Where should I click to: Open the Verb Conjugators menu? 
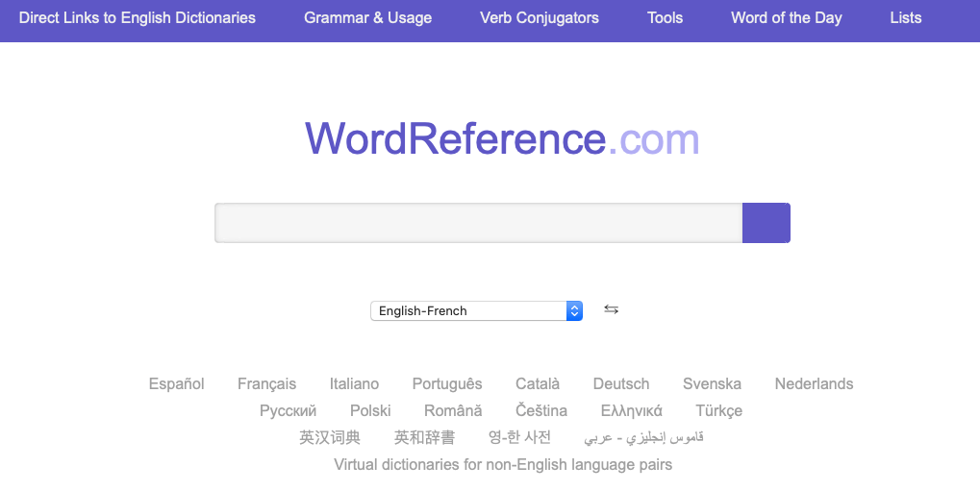pos(539,18)
